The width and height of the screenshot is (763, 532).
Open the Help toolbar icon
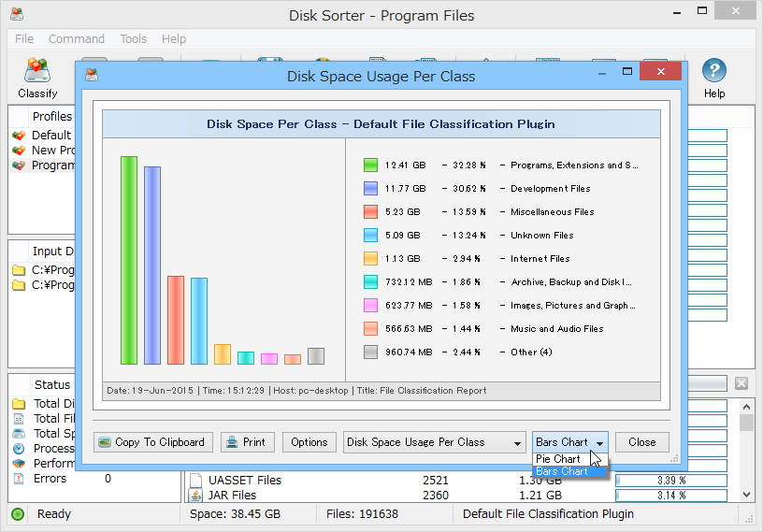[x=713, y=70]
